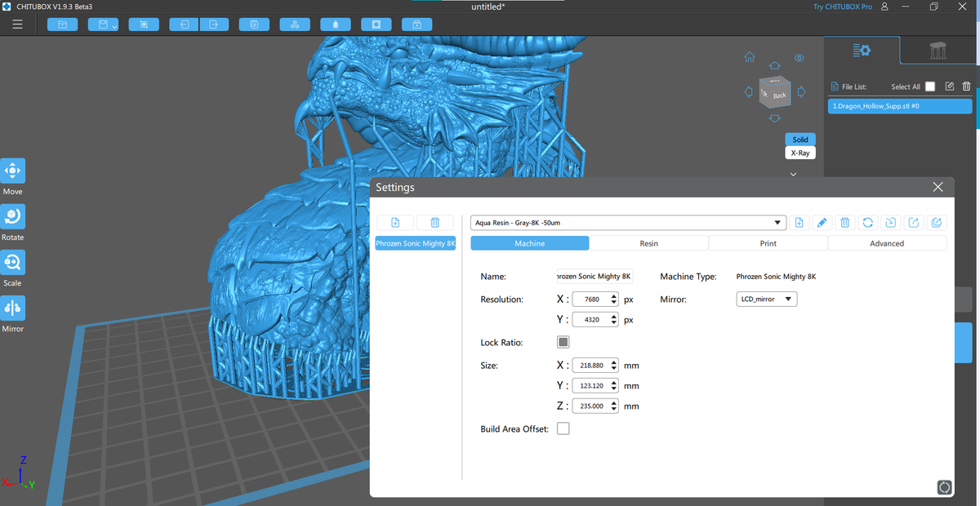Export the current profile icon
Screen dimensions: 980x506
coord(914,223)
